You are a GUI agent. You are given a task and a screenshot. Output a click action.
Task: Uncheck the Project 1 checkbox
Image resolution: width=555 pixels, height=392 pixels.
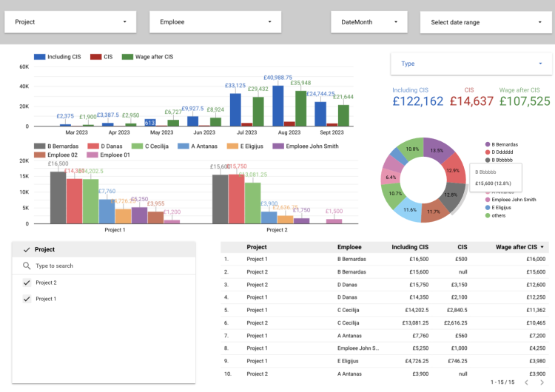tap(27, 299)
